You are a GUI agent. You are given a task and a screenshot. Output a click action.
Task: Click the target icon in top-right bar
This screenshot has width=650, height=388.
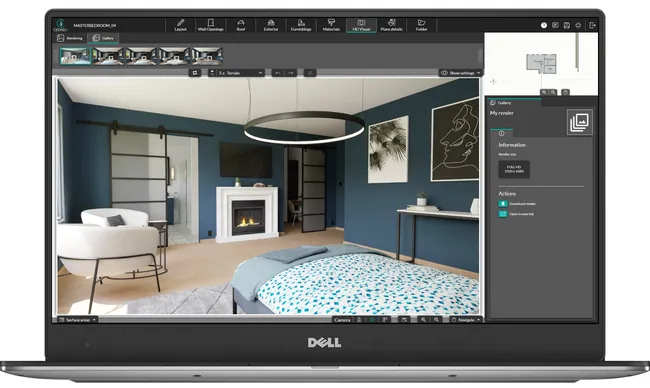(578, 25)
